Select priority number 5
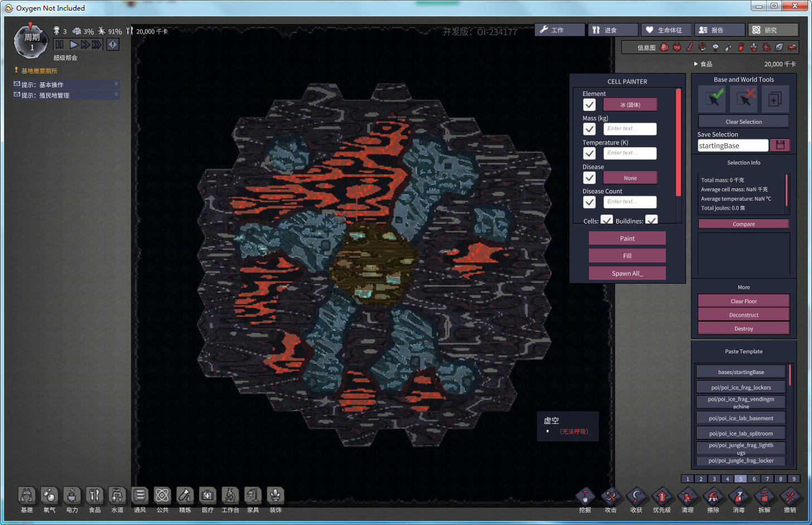This screenshot has height=525, width=812. coord(741,479)
